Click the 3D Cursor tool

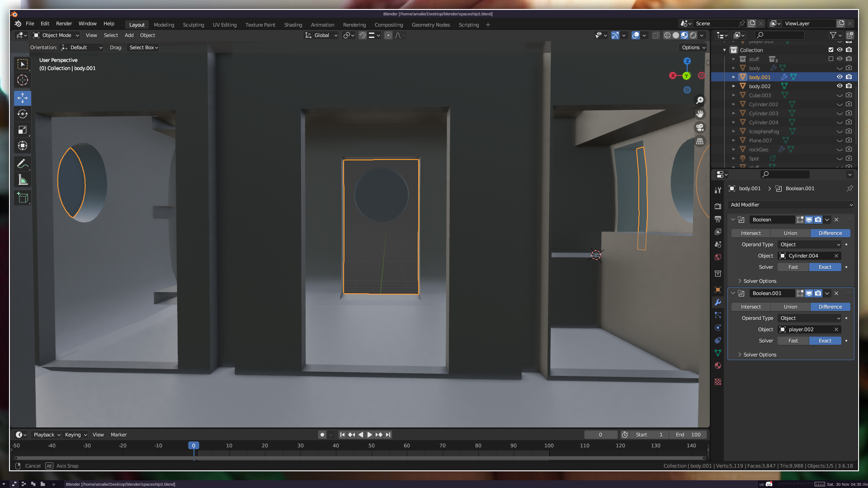[x=23, y=80]
